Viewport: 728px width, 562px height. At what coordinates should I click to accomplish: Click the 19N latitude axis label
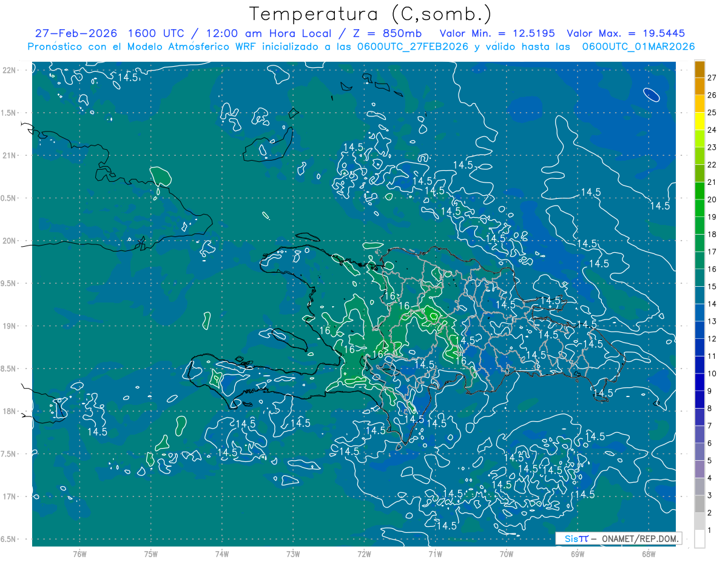click(x=9, y=326)
